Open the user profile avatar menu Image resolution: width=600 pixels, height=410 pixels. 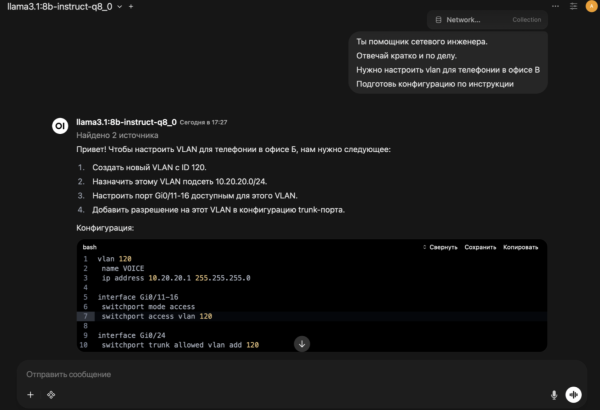(x=591, y=6)
